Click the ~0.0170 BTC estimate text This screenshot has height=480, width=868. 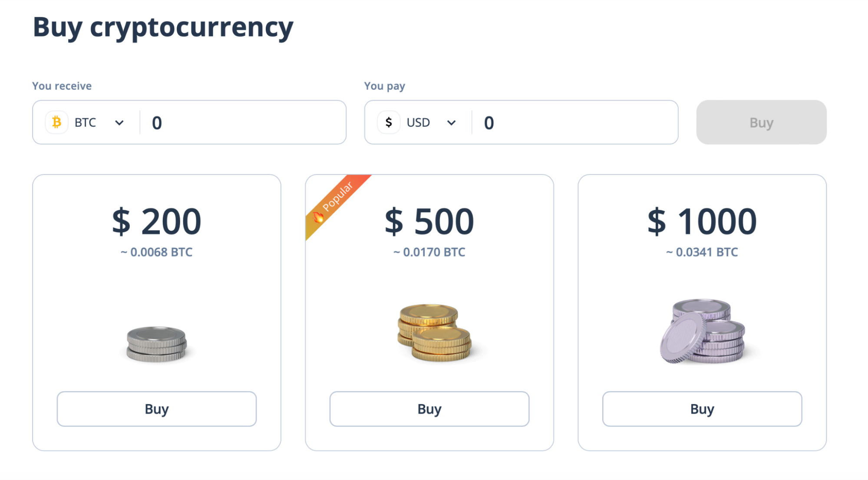(x=429, y=252)
